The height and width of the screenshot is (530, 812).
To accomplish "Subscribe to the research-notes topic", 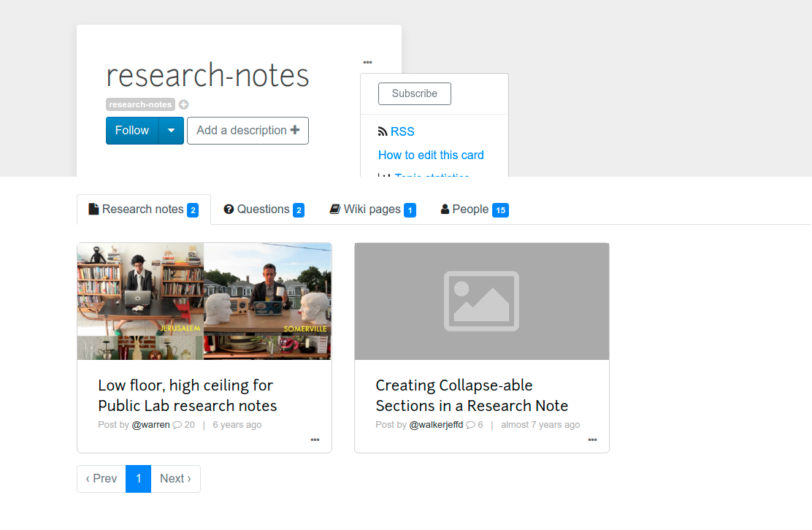I will [414, 93].
